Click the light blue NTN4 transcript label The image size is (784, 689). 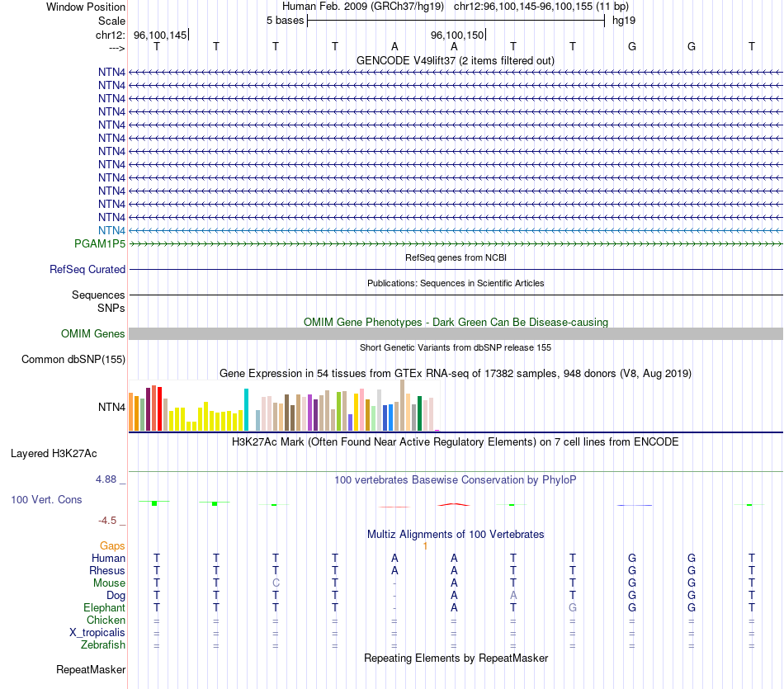click(111, 230)
